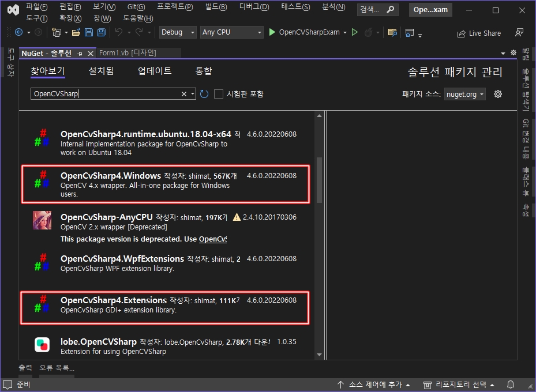
Task: Select OpenCvSharp4.runtime.ubuntu.18.04-x64 package
Action: [166, 143]
